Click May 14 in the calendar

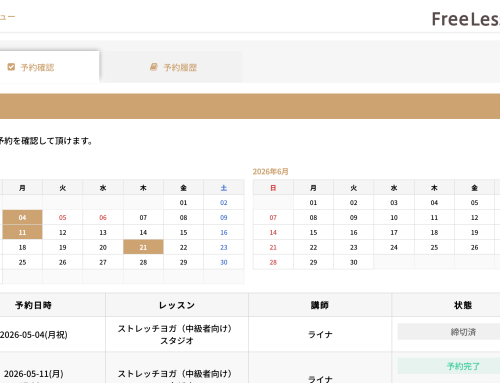point(143,232)
